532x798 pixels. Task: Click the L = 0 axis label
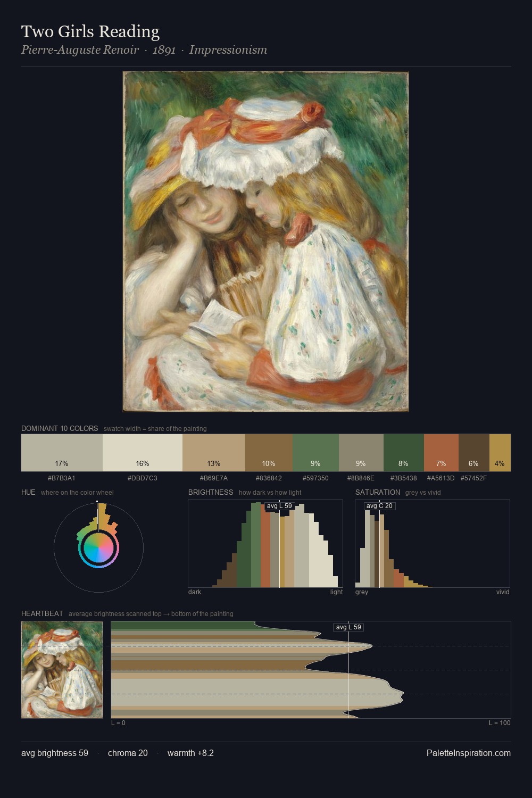[x=118, y=723]
